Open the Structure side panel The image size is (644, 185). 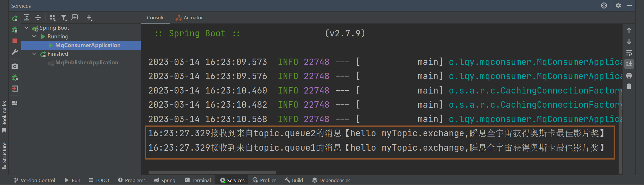click(4, 156)
